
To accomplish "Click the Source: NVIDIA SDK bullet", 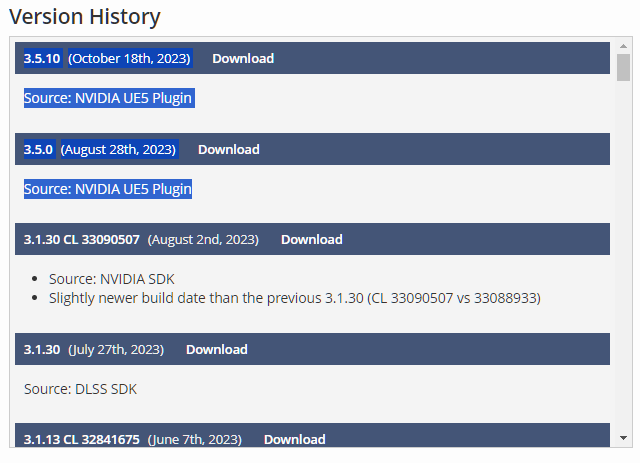I will point(118,279).
